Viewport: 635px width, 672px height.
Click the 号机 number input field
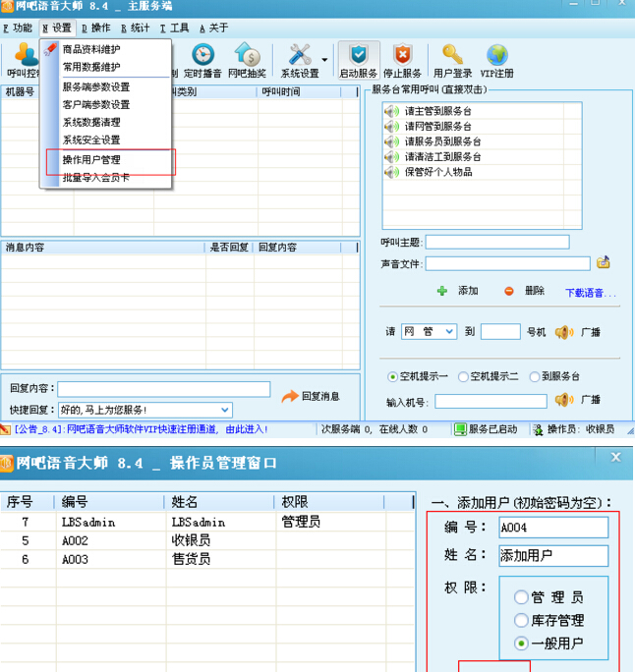coord(500,332)
